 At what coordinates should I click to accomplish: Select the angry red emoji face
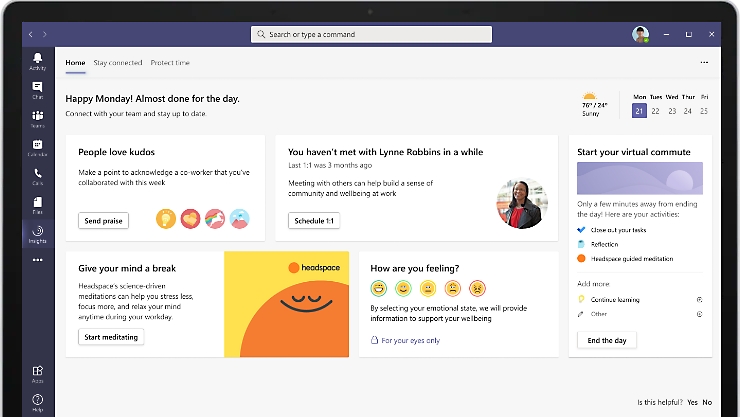pyautogui.click(x=478, y=288)
